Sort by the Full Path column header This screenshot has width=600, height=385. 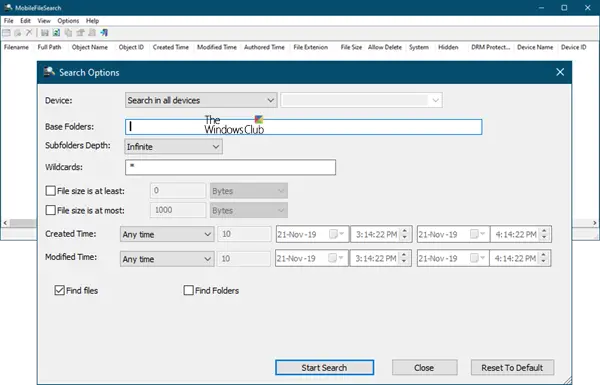point(49,47)
